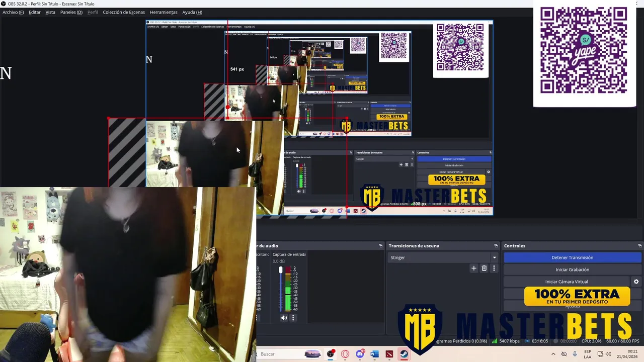
Task: Click Detener Transmisión button
Action: pyautogui.click(x=573, y=257)
